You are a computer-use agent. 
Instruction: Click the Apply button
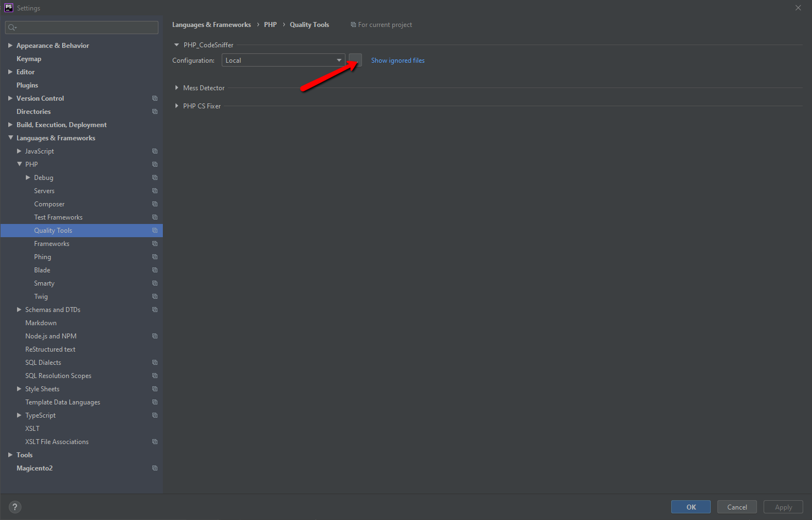coord(783,507)
